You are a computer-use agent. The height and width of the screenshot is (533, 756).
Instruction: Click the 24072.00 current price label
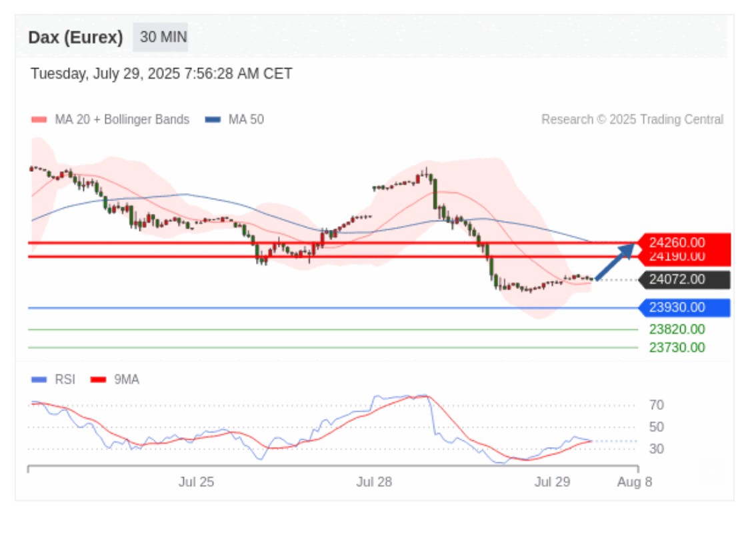pyautogui.click(x=684, y=280)
